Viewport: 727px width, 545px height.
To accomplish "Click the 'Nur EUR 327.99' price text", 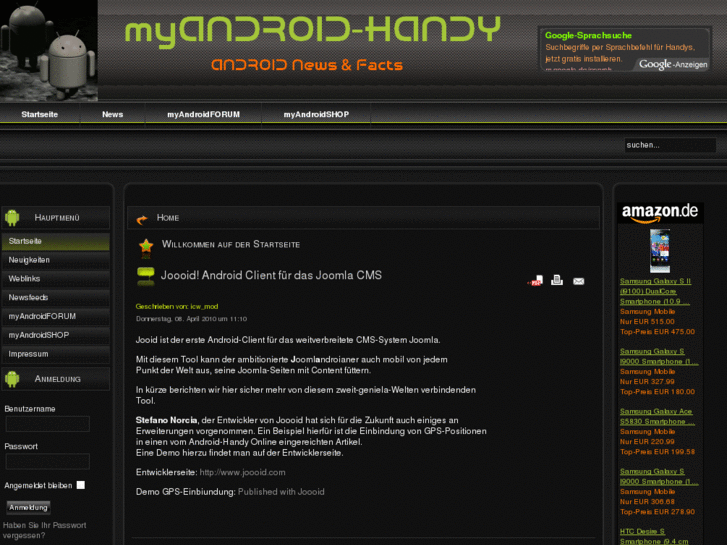I will point(647,382).
